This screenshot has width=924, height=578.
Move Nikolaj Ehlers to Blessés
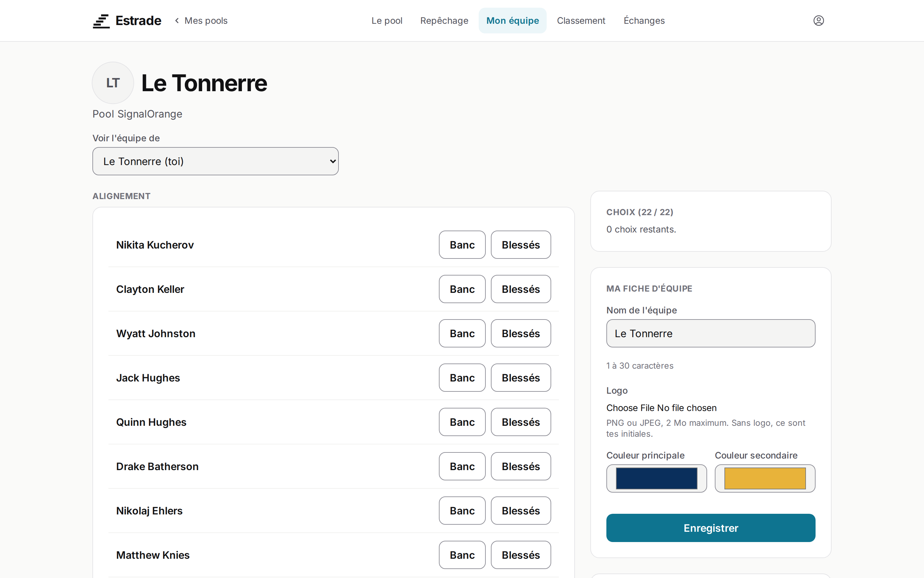tap(520, 511)
